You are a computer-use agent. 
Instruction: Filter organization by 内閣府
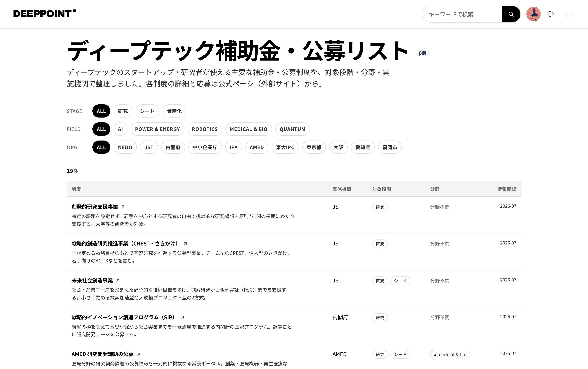point(173,147)
